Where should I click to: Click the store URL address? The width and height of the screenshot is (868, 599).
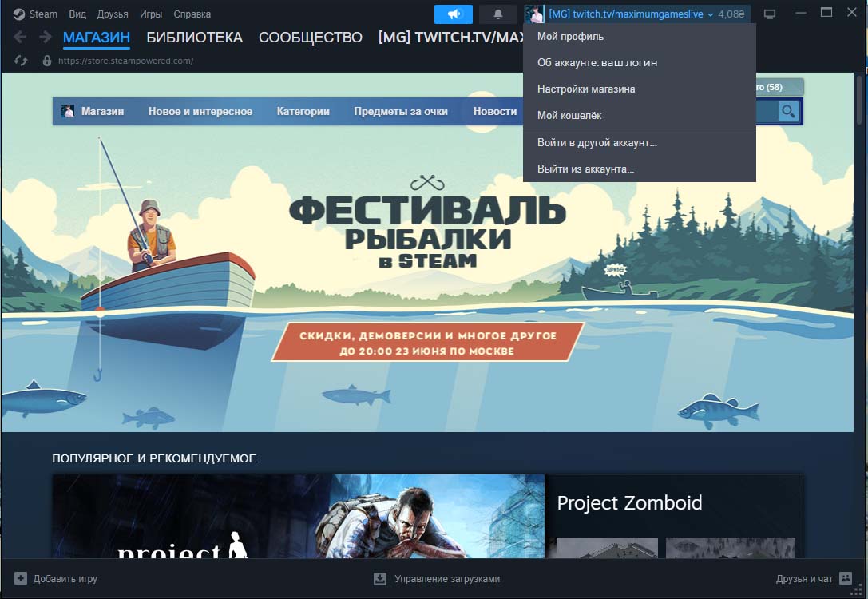point(125,61)
